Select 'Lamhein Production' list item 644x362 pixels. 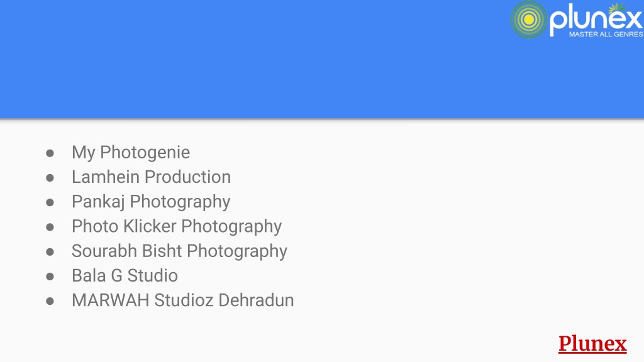pos(151,177)
